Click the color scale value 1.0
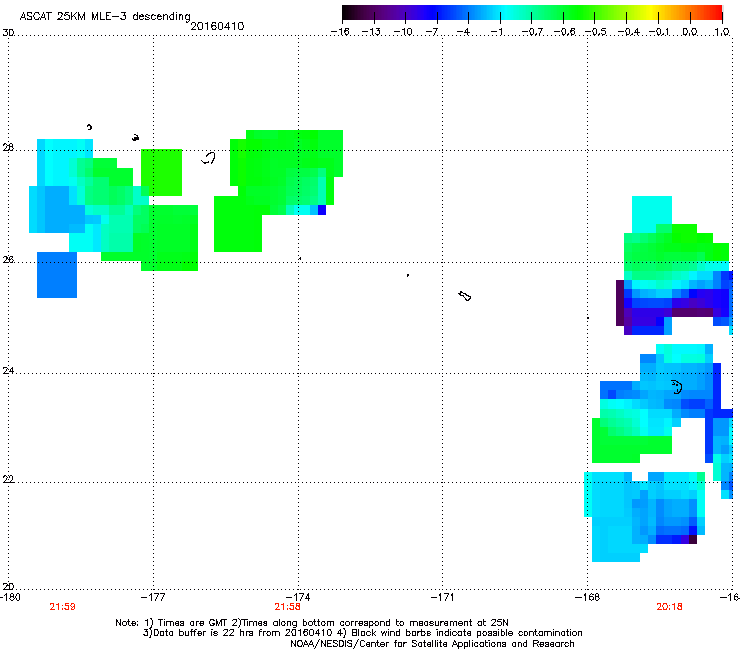This screenshot has width=740, height=650. pyautogui.click(x=722, y=32)
